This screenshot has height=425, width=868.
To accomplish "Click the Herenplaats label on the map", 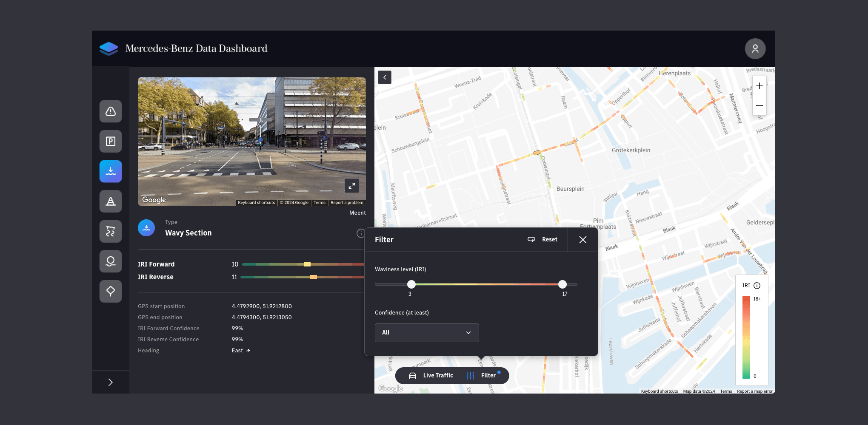I will click(674, 74).
